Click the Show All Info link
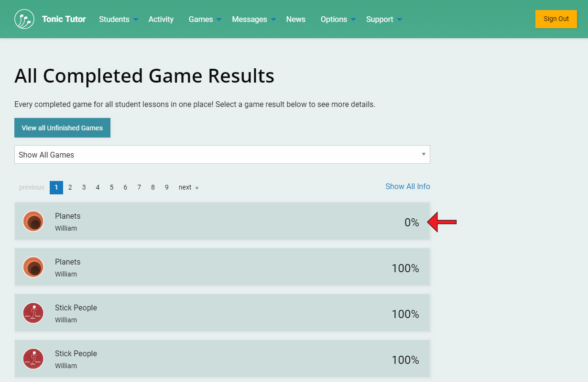 click(408, 186)
